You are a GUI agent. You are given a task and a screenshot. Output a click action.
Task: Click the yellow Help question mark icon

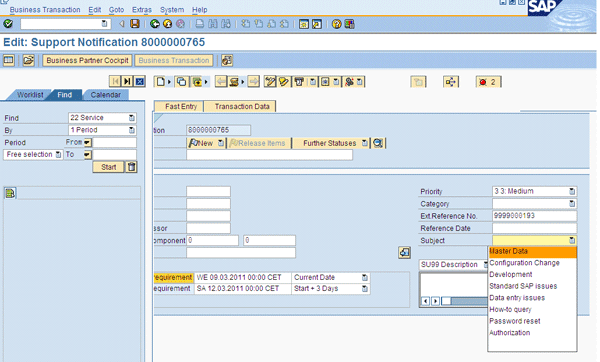[x=336, y=24]
